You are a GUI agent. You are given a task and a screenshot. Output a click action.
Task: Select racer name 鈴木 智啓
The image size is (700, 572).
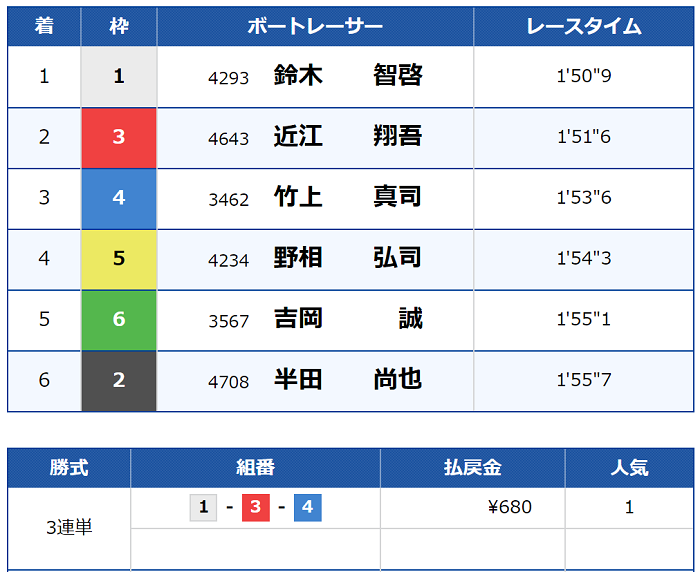pyautogui.click(x=348, y=76)
